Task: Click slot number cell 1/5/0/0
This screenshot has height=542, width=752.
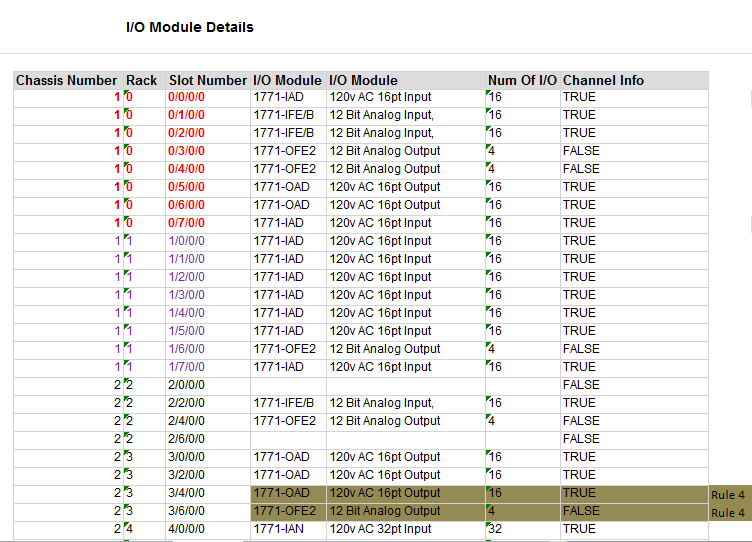Action: tap(208, 331)
